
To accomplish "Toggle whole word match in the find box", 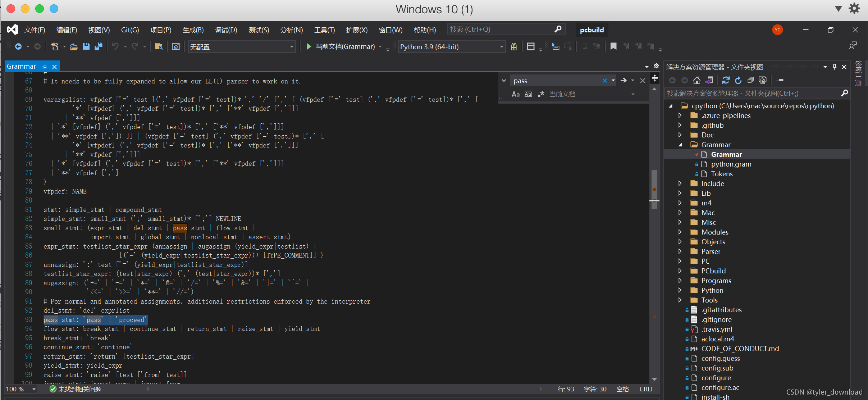I will pos(528,94).
